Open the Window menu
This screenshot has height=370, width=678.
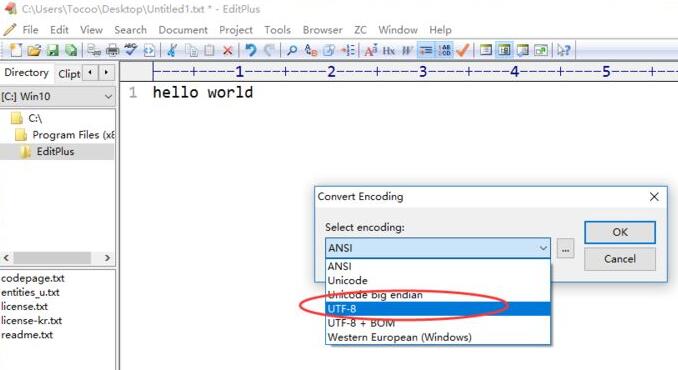pyautogui.click(x=398, y=30)
